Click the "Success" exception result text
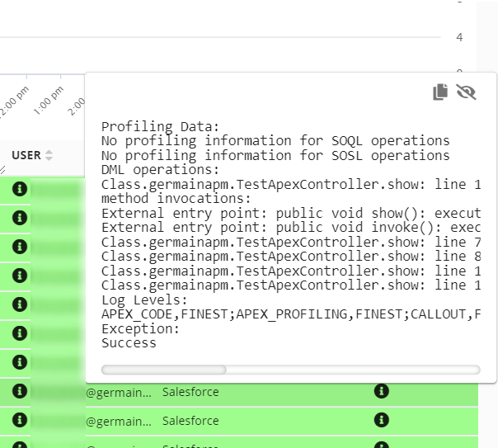The width and height of the screenshot is (498, 448). coord(129,342)
